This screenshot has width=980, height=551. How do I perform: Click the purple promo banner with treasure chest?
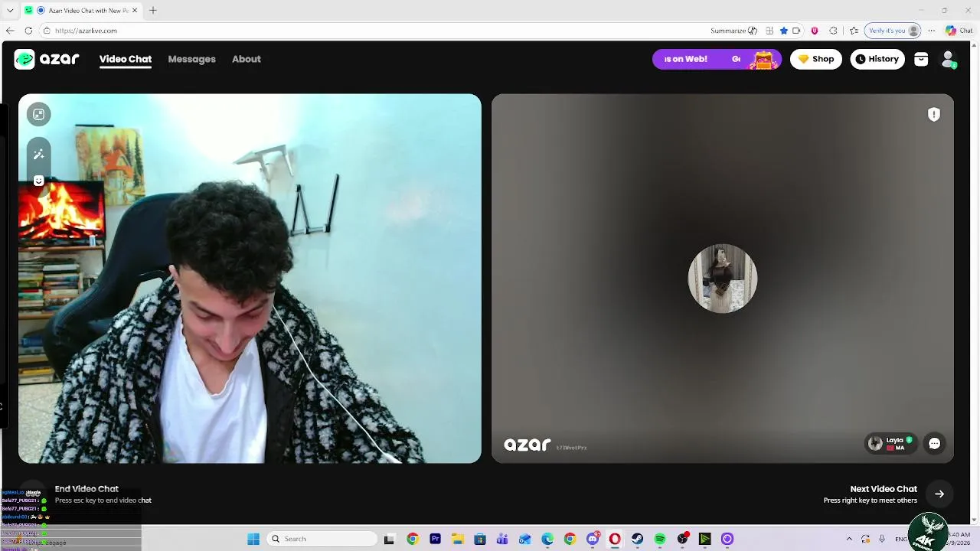point(717,59)
